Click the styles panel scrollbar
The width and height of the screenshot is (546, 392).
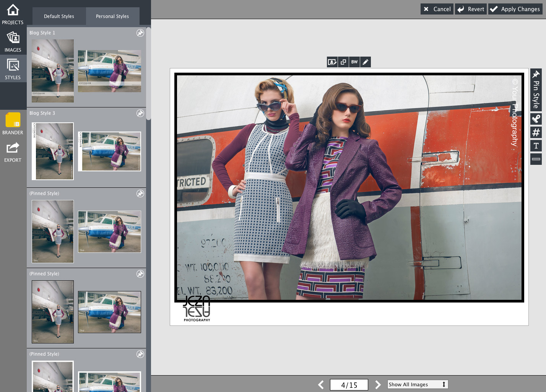pyautogui.click(x=148, y=73)
